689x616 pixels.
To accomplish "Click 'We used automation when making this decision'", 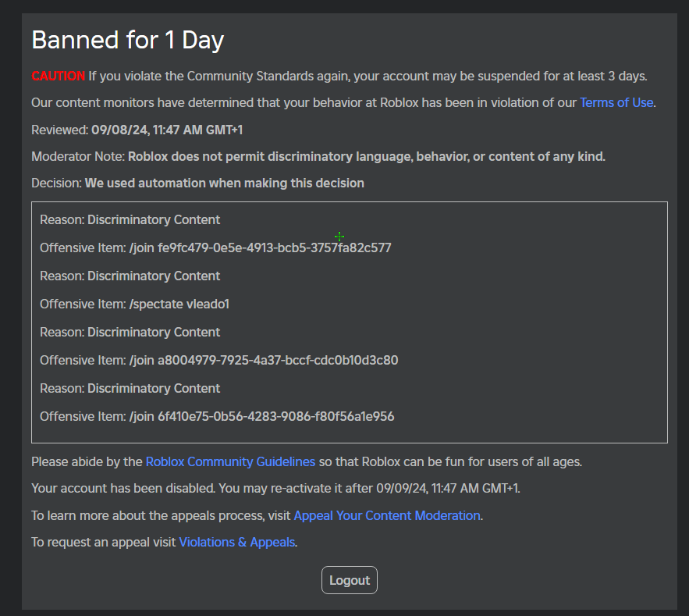I will [225, 183].
